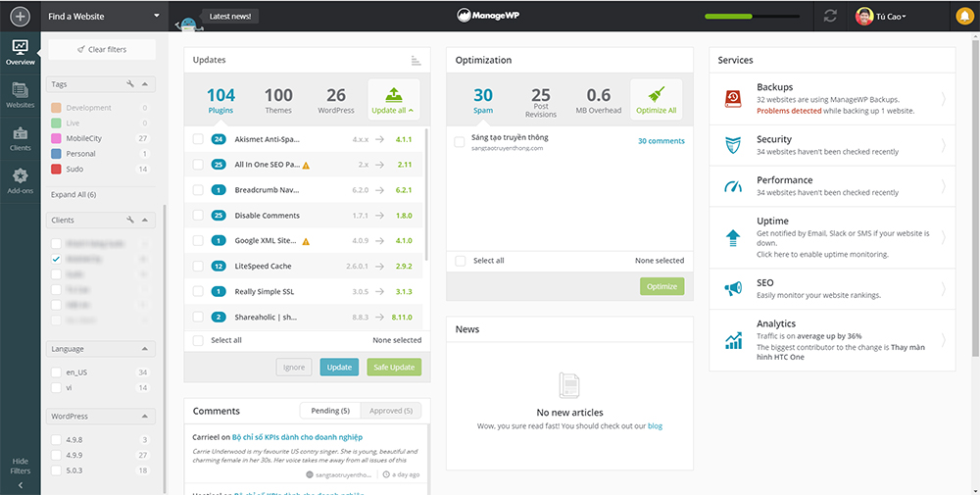
Task: Check the Sáng tạo truyền thông checkbox
Action: pos(460,142)
